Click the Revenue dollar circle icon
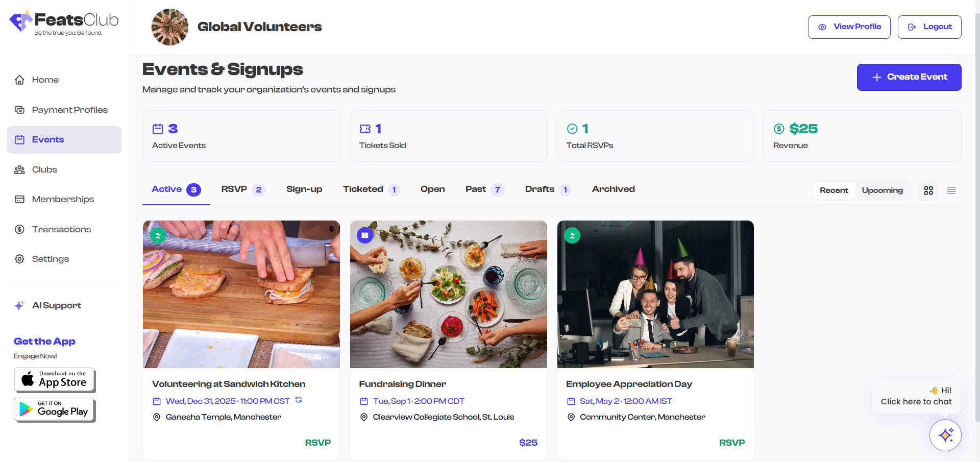Viewport: 980px width, 462px height. point(779,129)
